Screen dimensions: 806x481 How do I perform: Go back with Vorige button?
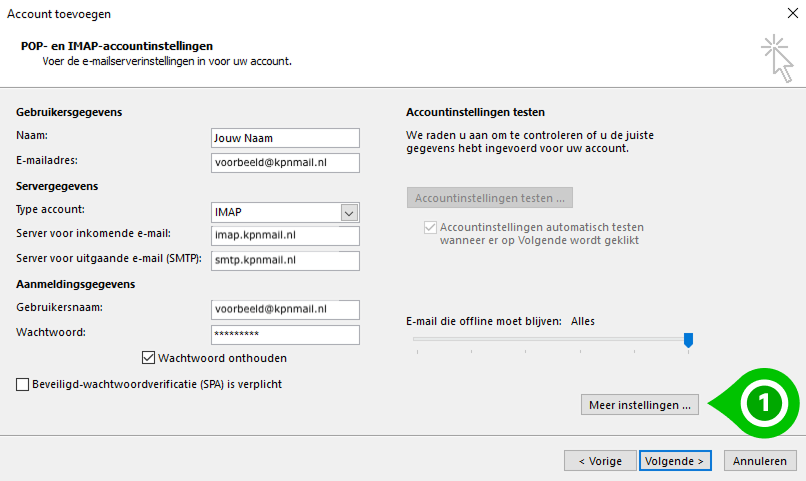click(x=600, y=461)
